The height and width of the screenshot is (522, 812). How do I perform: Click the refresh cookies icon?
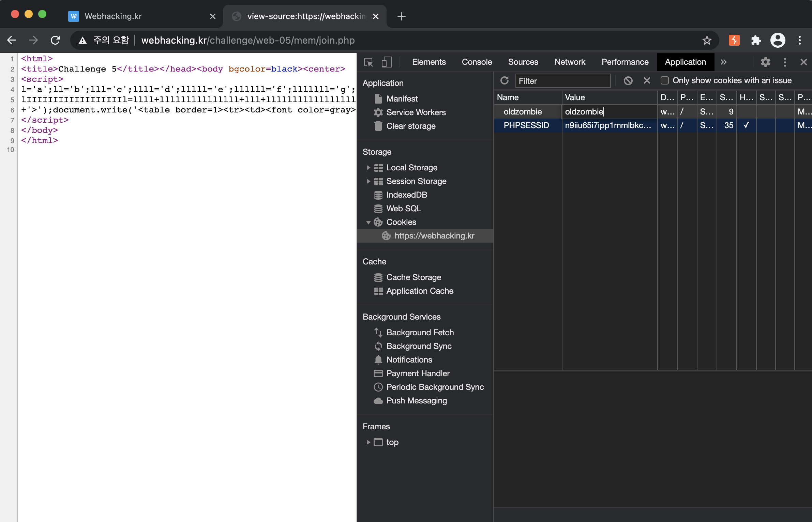pos(505,80)
